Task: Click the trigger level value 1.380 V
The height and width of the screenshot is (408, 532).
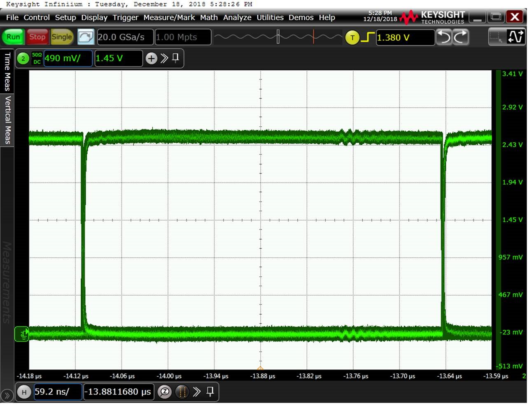Action: click(x=405, y=37)
